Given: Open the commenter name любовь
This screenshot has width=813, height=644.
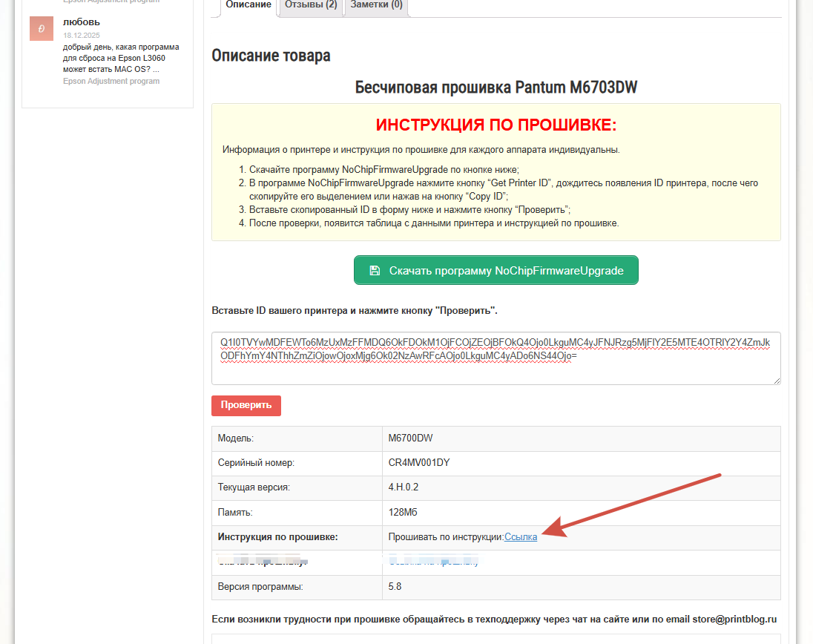Looking at the screenshot, I should [82, 22].
